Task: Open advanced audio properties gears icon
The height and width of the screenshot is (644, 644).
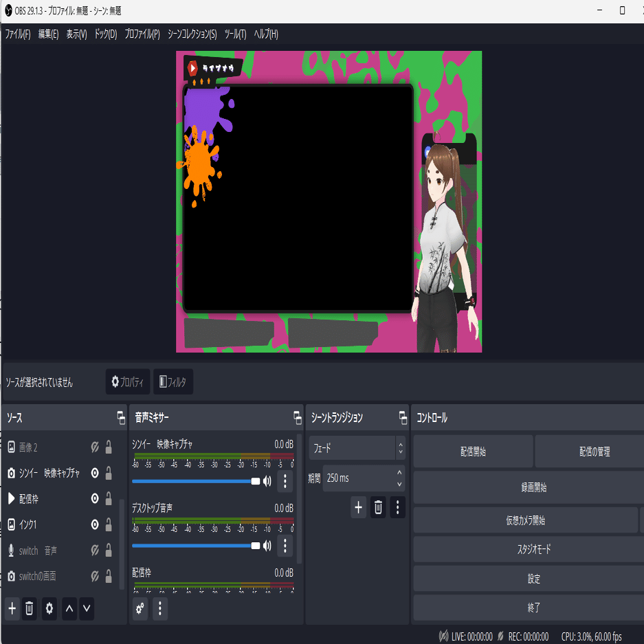Action: coord(140,608)
